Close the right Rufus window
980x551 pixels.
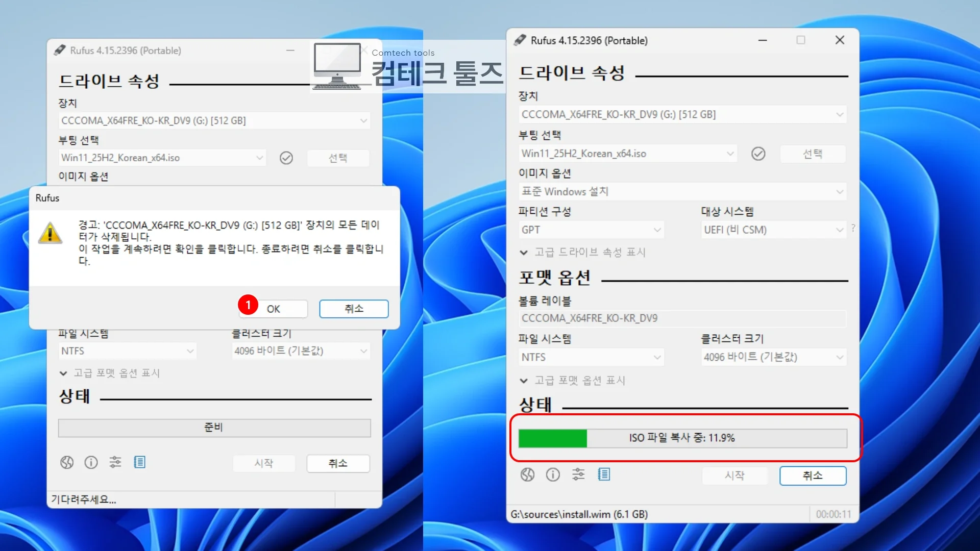(840, 40)
